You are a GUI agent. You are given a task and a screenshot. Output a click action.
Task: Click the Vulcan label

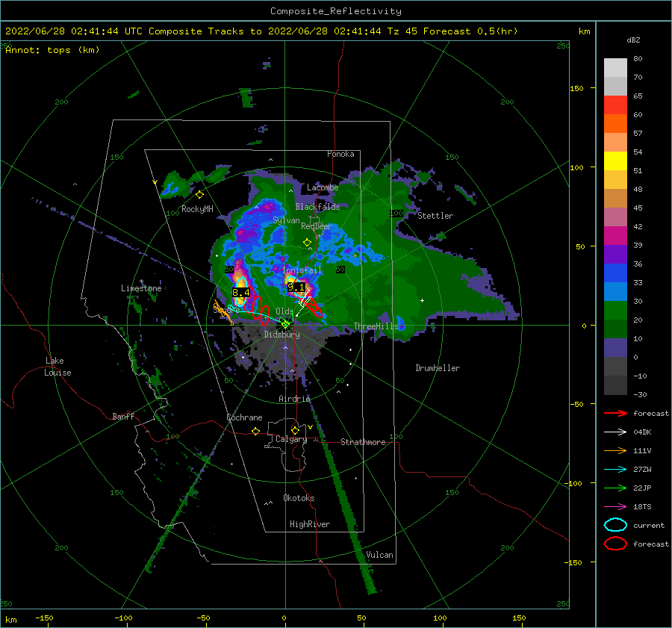(x=380, y=555)
